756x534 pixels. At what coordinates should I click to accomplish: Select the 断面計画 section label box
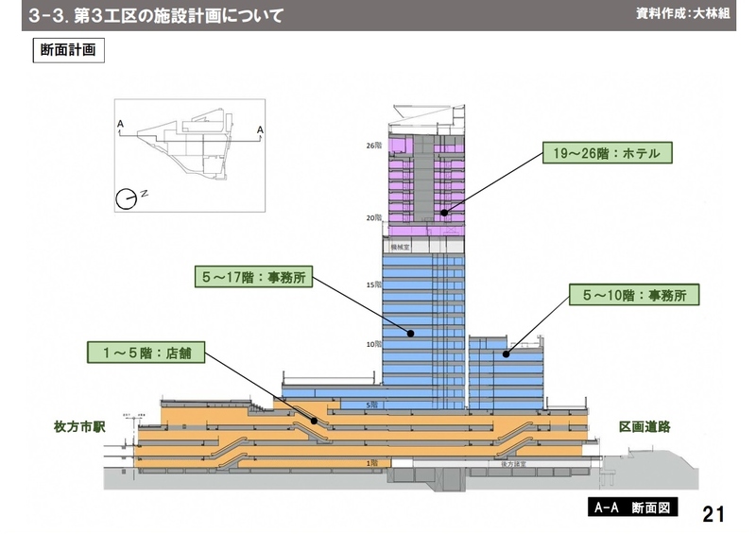[69, 51]
